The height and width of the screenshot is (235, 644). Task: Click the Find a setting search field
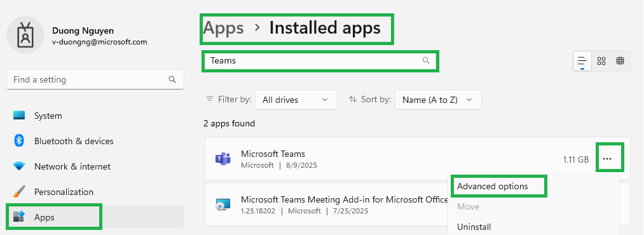pyautogui.click(x=95, y=79)
